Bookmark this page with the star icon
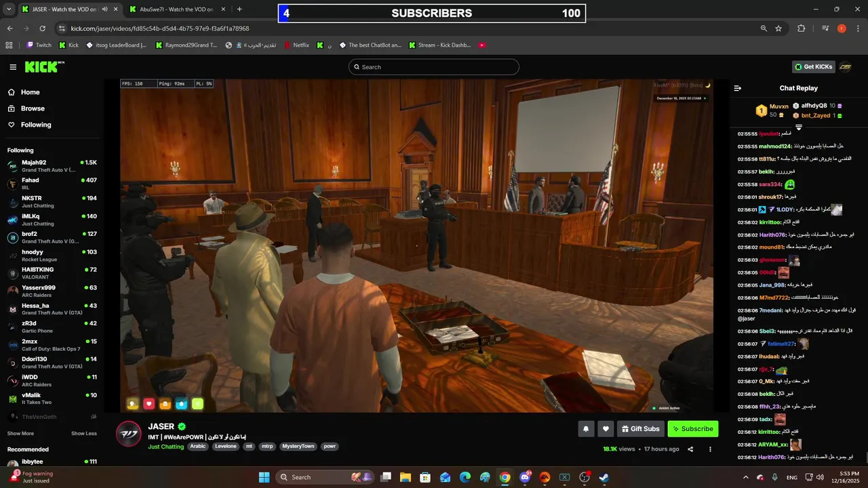This screenshot has height=488, width=868. tap(778, 28)
